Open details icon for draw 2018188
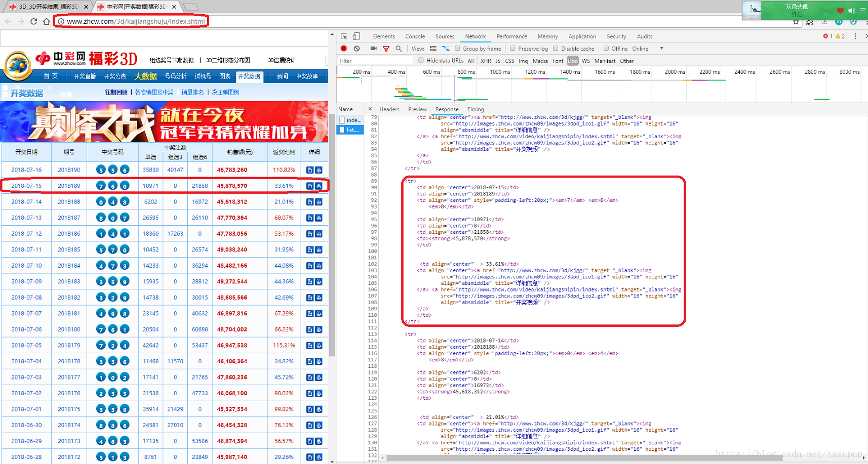The image size is (868, 464). [x=310, y=202]
